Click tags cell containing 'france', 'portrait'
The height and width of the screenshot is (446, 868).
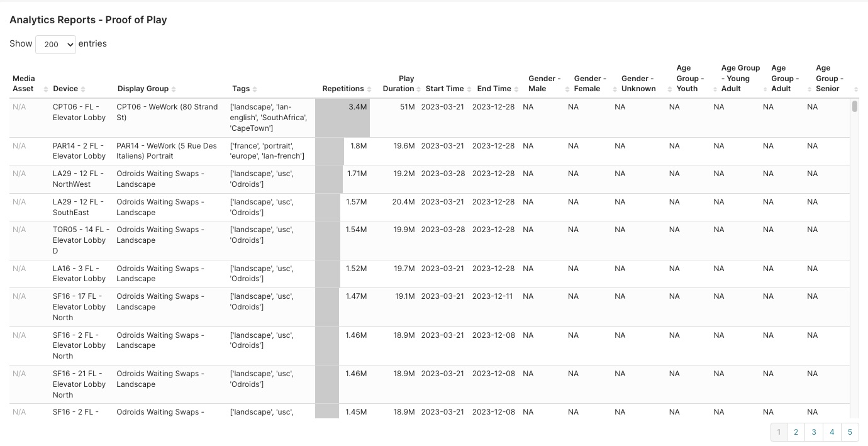(x=267, y=151)
